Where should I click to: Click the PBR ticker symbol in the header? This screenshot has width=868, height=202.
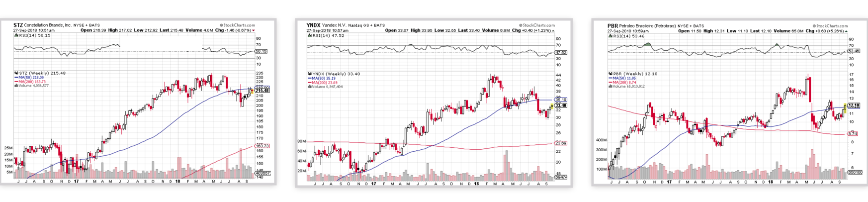[x=612, y=25]
